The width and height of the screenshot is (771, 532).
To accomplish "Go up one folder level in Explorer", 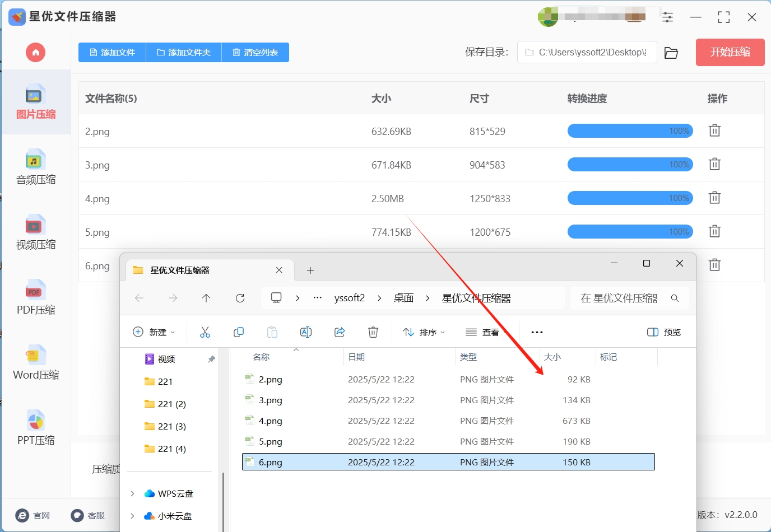I will (206, 298).
